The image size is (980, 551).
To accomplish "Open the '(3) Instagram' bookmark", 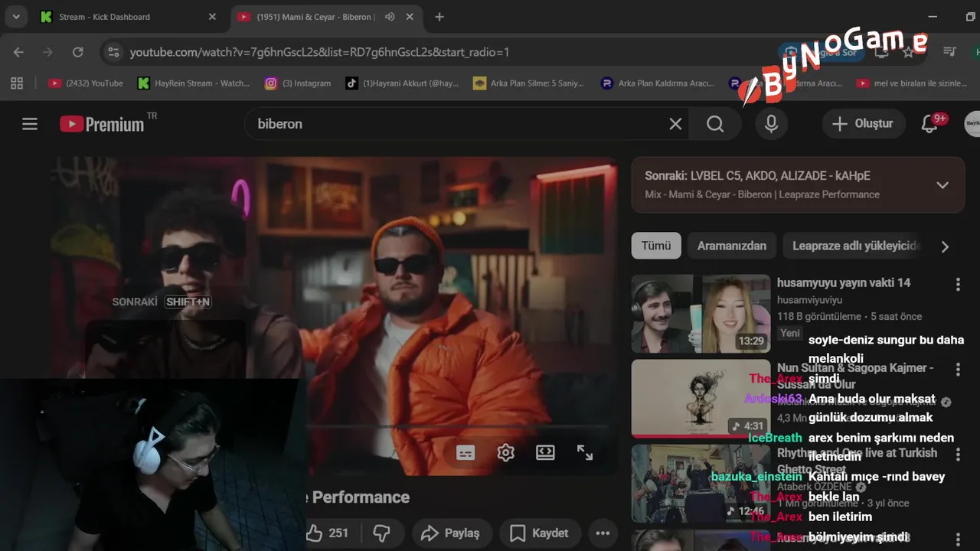I will pos(298,83).
